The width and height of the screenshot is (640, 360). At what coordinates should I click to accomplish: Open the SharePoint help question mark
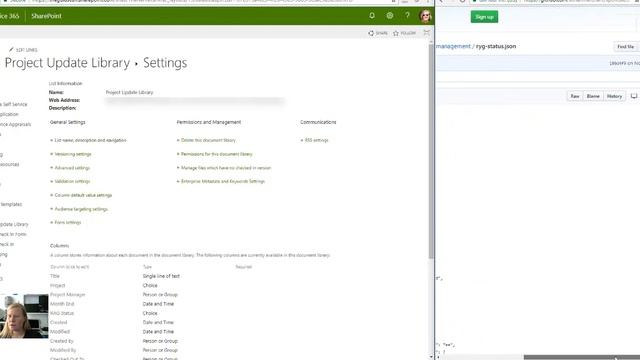(x=407, y=16)
